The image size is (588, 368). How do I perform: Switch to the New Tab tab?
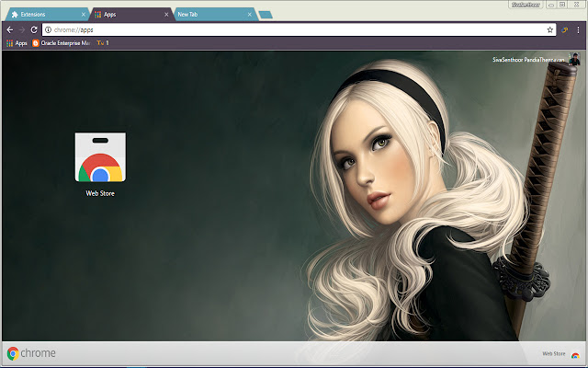[x=214, y=15]
